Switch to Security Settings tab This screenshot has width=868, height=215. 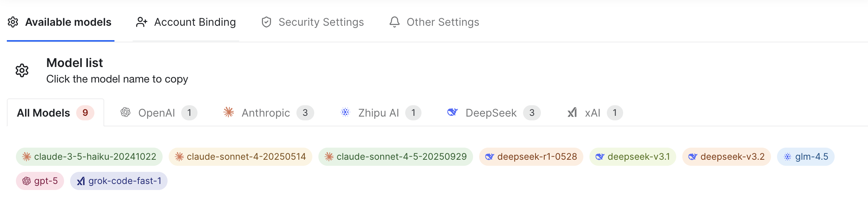point(313,22)
